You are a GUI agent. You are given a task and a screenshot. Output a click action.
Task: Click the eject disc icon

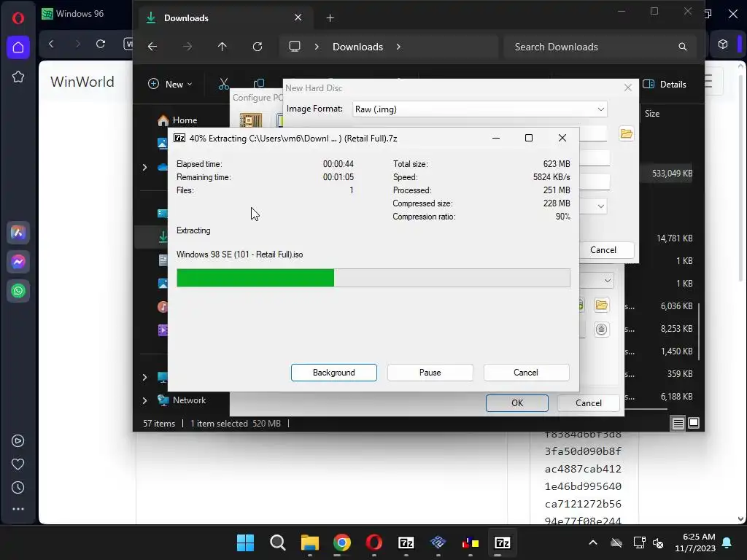coord(601,329)
